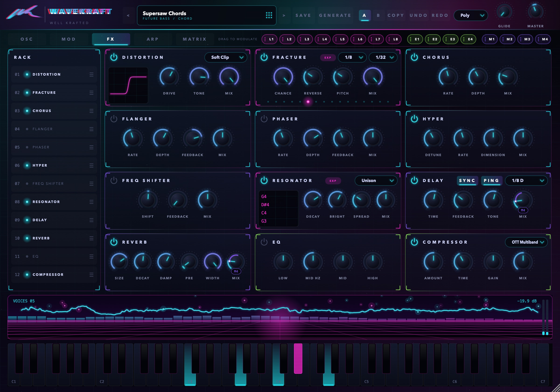This screenshot has height=392, width=560.
Task: Open the Fracture 1/8 rate dropdown
Action: tap(352, 57)
